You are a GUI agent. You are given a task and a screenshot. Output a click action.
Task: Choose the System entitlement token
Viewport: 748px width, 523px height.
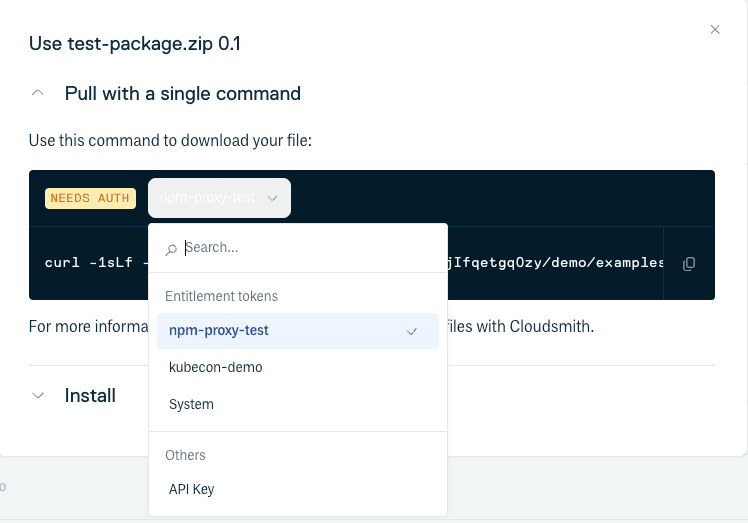coord(191,404)
